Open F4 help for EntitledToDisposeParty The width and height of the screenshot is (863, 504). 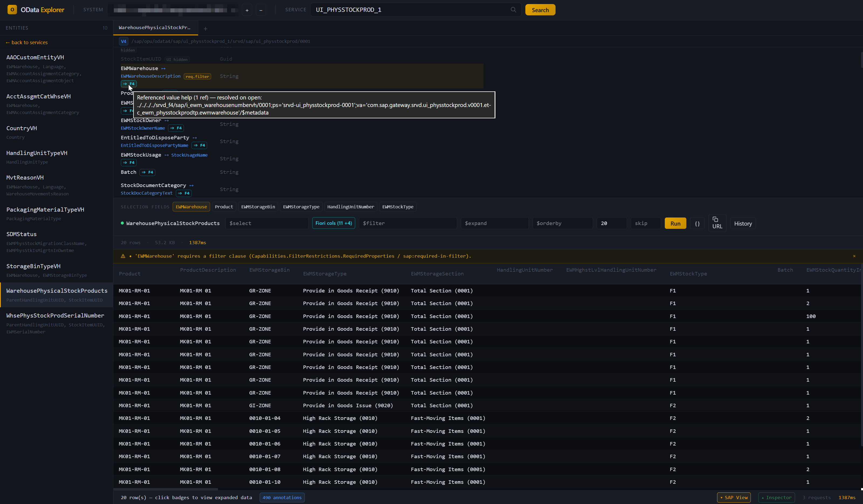coord(199,146)
